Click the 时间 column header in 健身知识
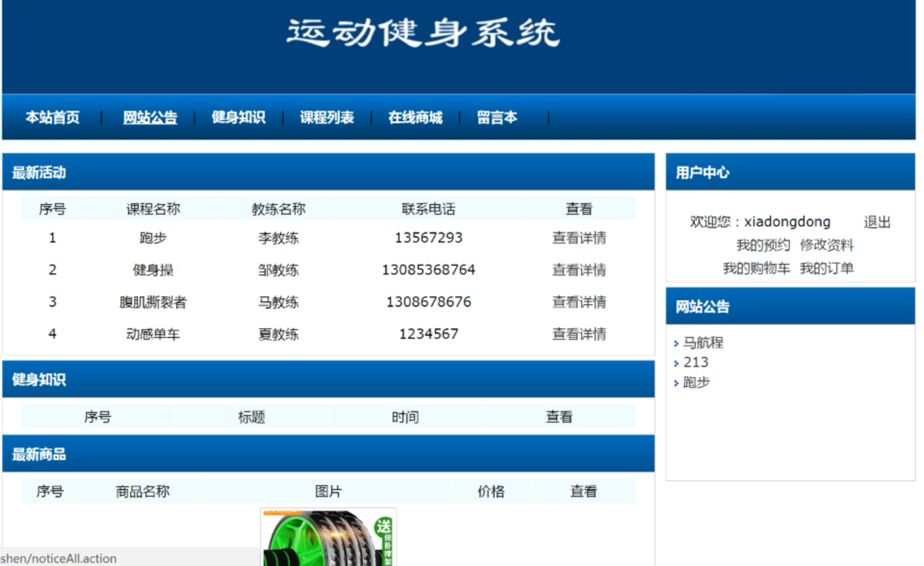The width and height of the screenshot is (924, 566). [x=405, y=417]
